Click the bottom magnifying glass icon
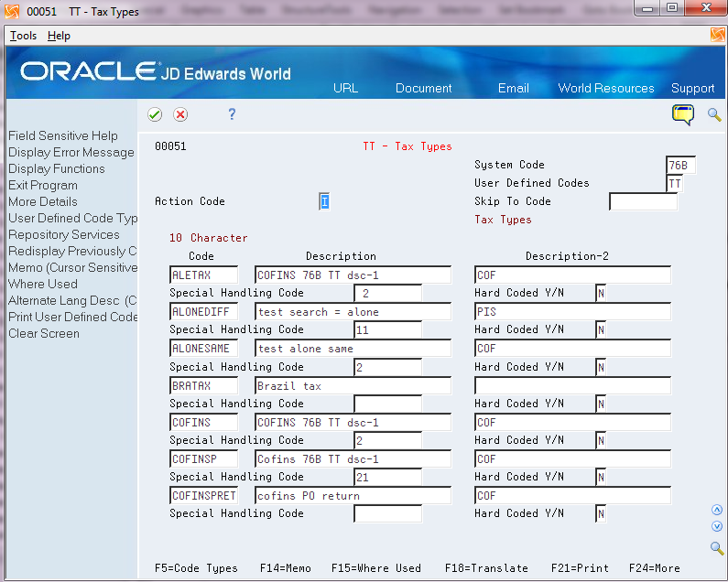 pos(717,548)
